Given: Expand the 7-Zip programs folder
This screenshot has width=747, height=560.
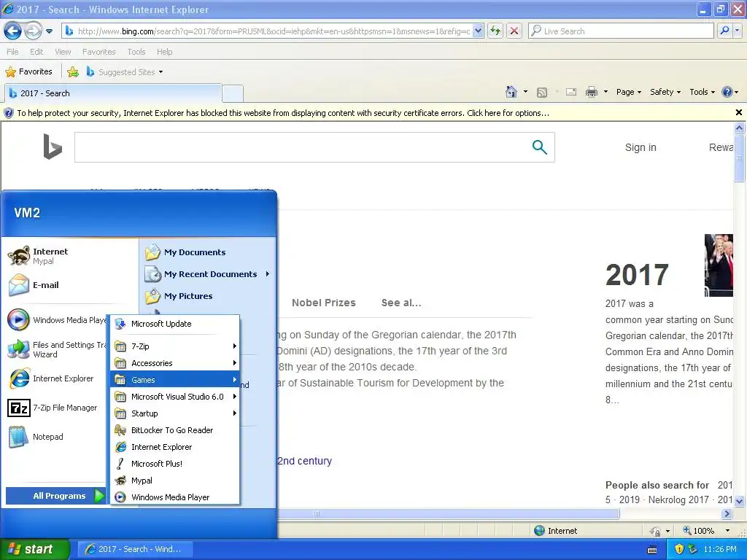Looking at the screenshot, I should tap(175, 346).
